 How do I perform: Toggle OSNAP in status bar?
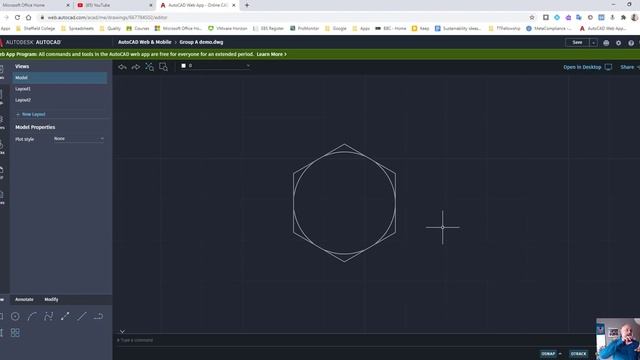[x=548, y=354]
